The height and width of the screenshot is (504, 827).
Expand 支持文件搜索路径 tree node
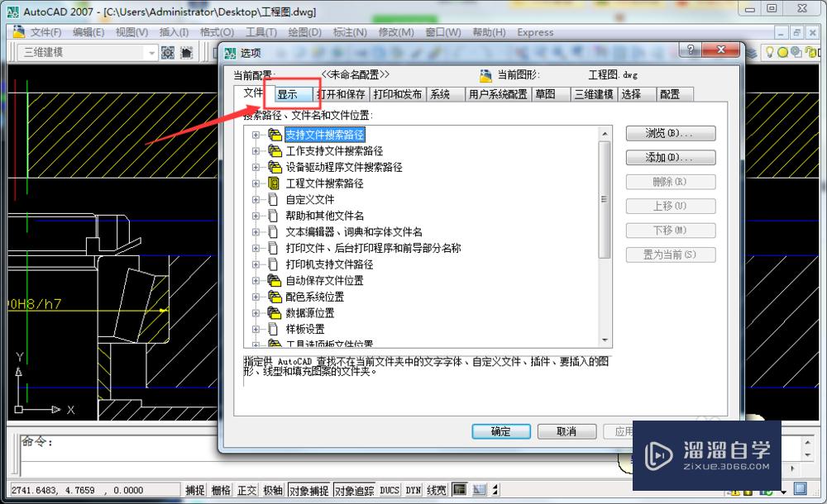(256, 135)
